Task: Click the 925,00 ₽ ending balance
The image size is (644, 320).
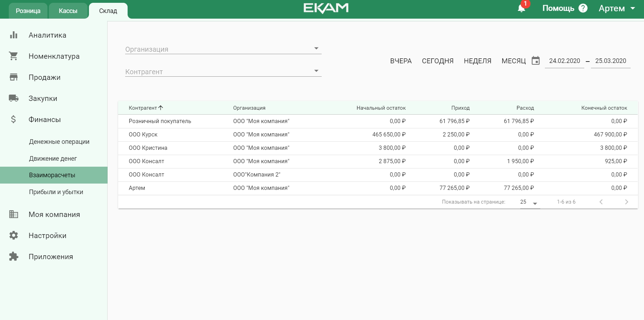Action: coord(616,161)
